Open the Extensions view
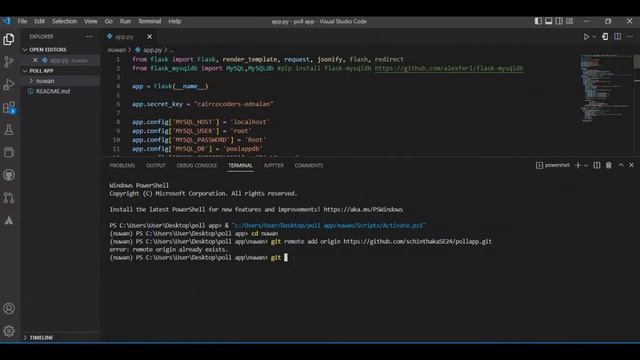The width and height of the screenshot is (640, 360). (9, 107)
